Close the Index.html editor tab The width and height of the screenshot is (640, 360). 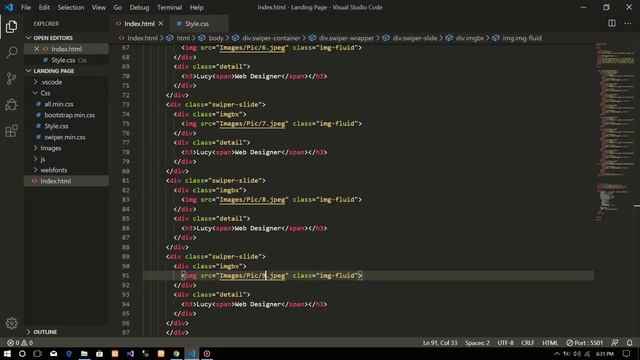[161, 24]
